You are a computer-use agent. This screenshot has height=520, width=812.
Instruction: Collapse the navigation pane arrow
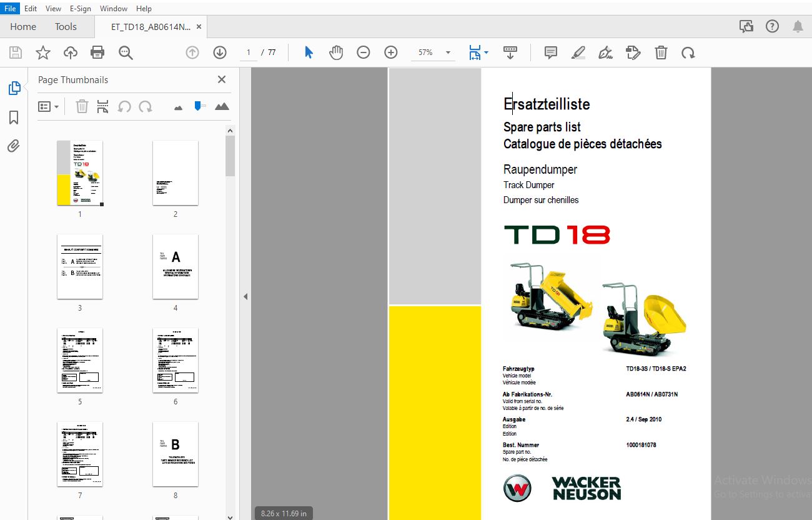click(245, 297)
